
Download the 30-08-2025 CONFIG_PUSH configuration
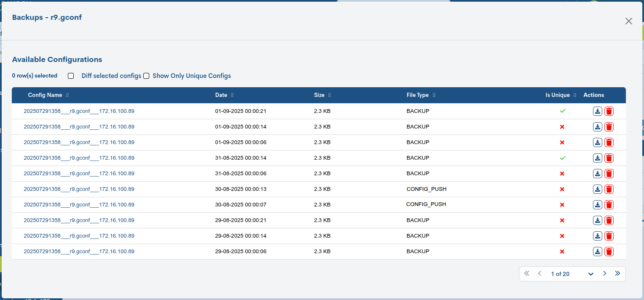[x=598, y=189]
